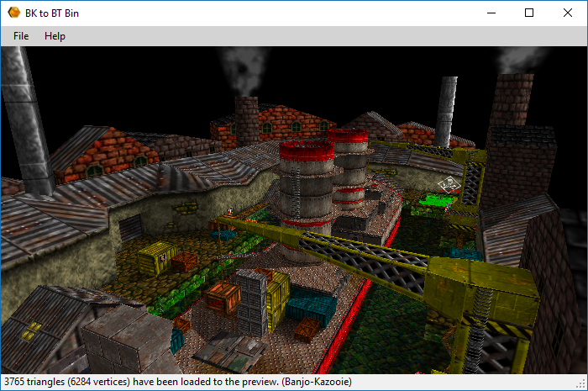Screen dimensions: 588x391
Task: Click the BK to BT Bin title text
Action: tap(52, 13)
